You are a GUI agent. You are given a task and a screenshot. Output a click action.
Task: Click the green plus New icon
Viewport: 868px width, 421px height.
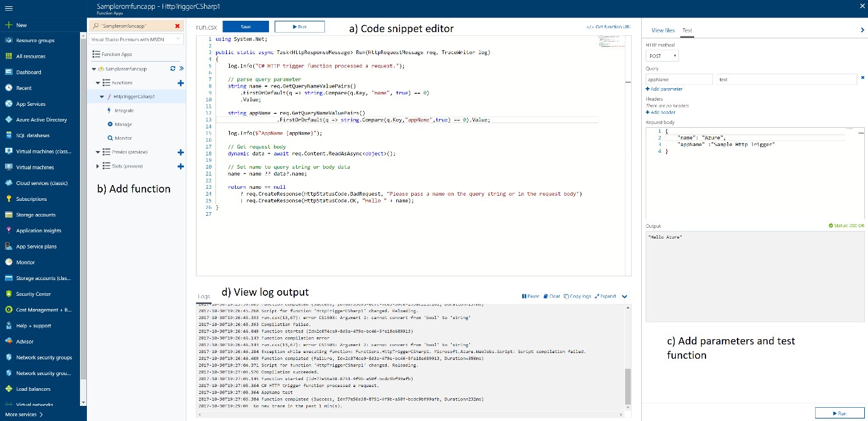click(9, 25)
